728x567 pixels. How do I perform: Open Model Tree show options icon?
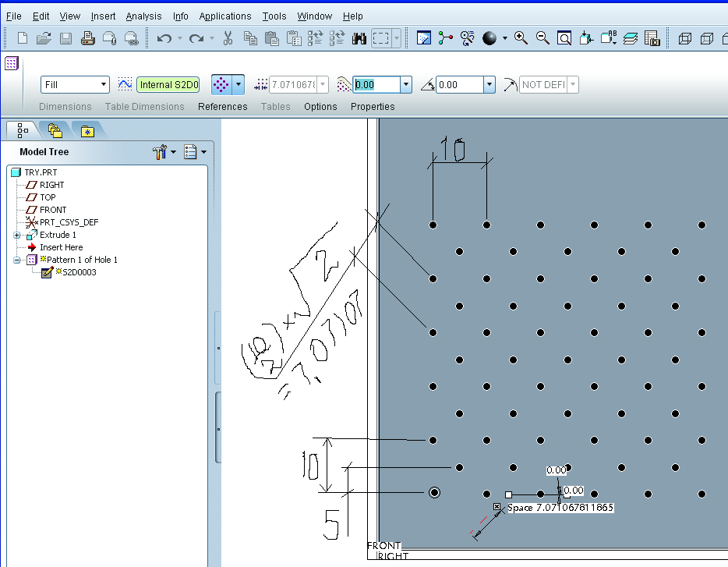pos(190,152)
